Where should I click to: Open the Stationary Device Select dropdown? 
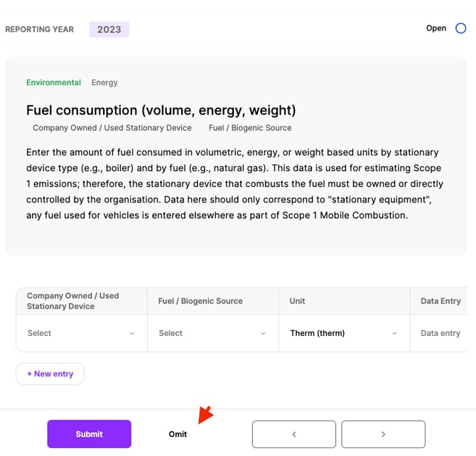coord(81,333)
